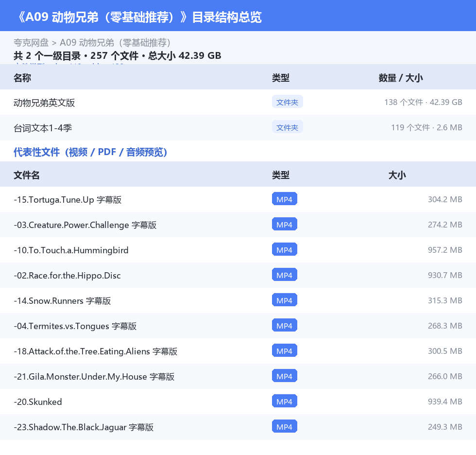Select the 274.2 MB size value

coord(445,225)
